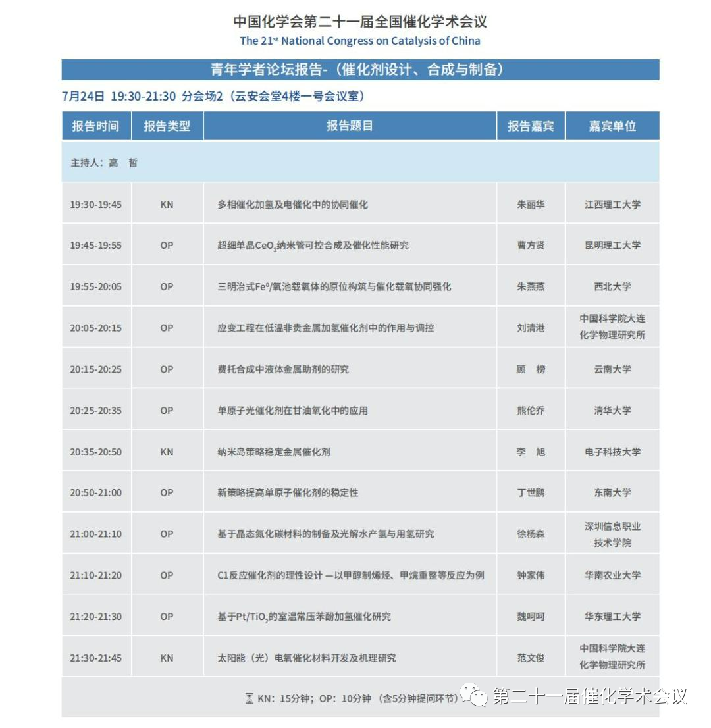Click affiliation 江西理工大学
Viewport: 711px width, 728px height.
click(x=612, y=205)
